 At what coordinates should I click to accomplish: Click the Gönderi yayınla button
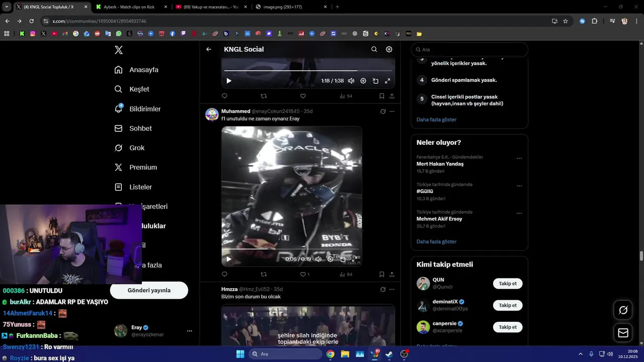click(x=149, y=290)
